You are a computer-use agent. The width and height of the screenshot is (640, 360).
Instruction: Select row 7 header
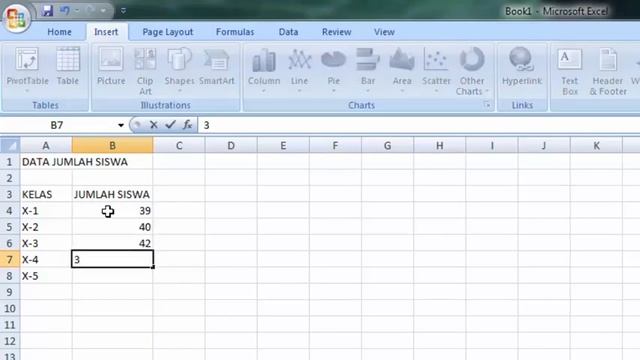(10, 260)
